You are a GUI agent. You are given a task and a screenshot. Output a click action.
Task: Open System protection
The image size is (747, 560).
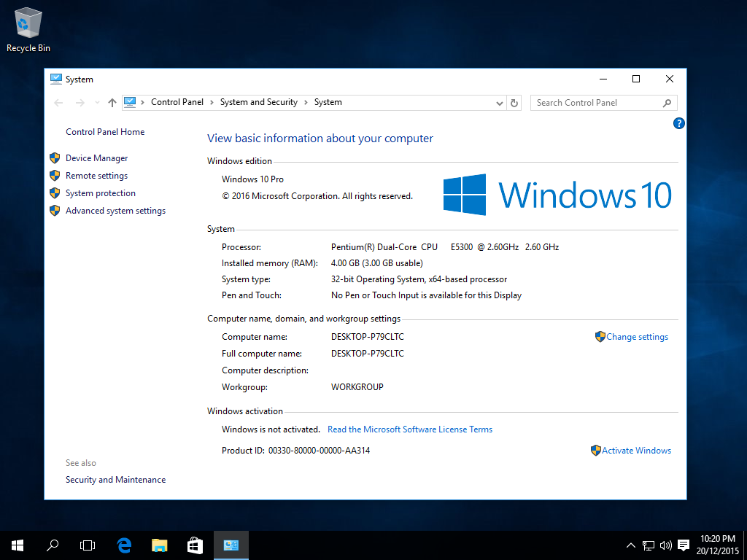tap(101, 192)
